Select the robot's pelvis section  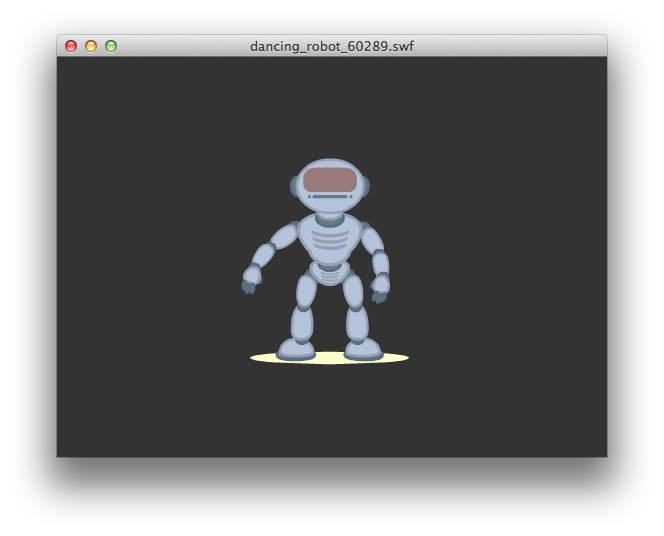tap(329, 272)
